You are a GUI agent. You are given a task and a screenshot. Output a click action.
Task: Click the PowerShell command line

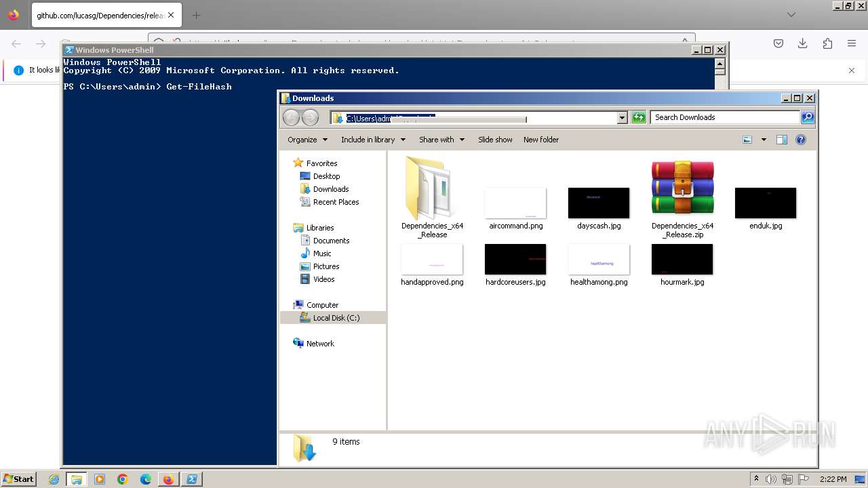coord(148,87)
